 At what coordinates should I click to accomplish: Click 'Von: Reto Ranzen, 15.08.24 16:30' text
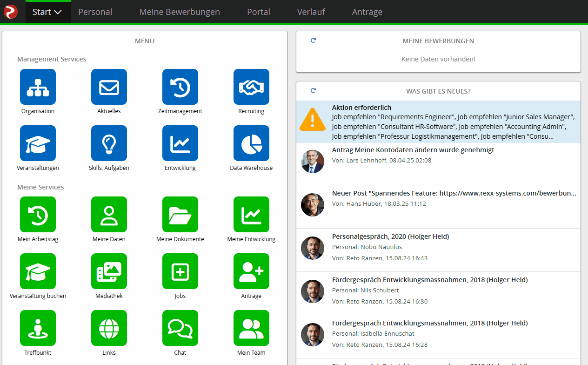[x=380, y=302]
